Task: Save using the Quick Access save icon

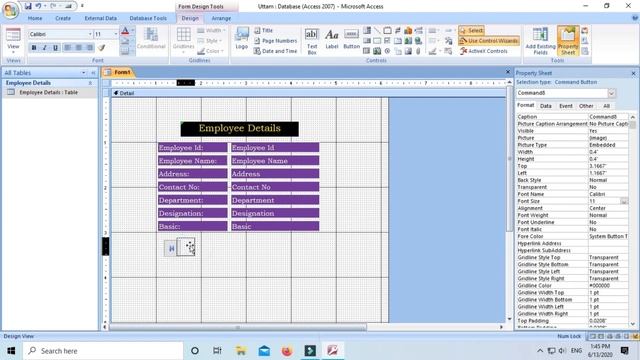Action: [28, 6]
